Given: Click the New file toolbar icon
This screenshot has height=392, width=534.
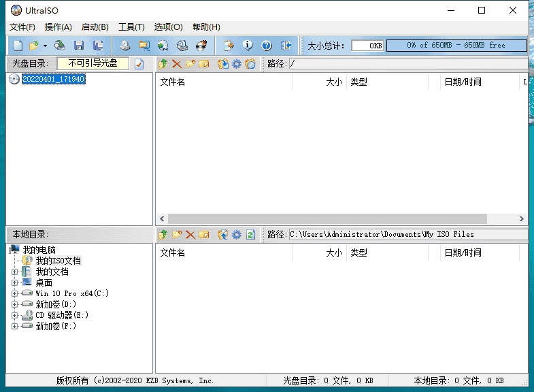Looking at the screenshot, I should pos(18,46).
